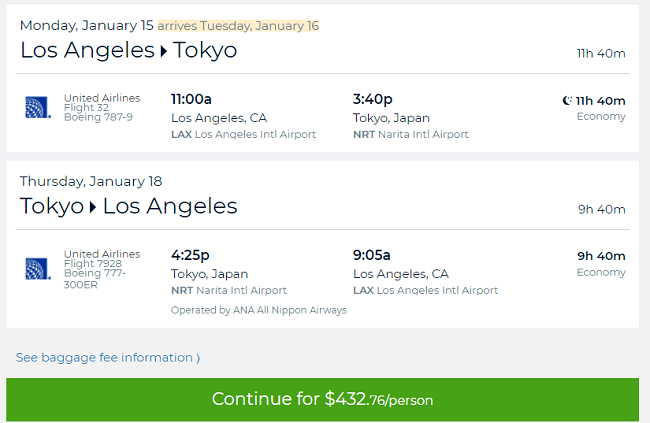The image size is (650, 423).
Task: Click the Flight 32 Boeing 787-9 details
Action: [x=102, y=107]
